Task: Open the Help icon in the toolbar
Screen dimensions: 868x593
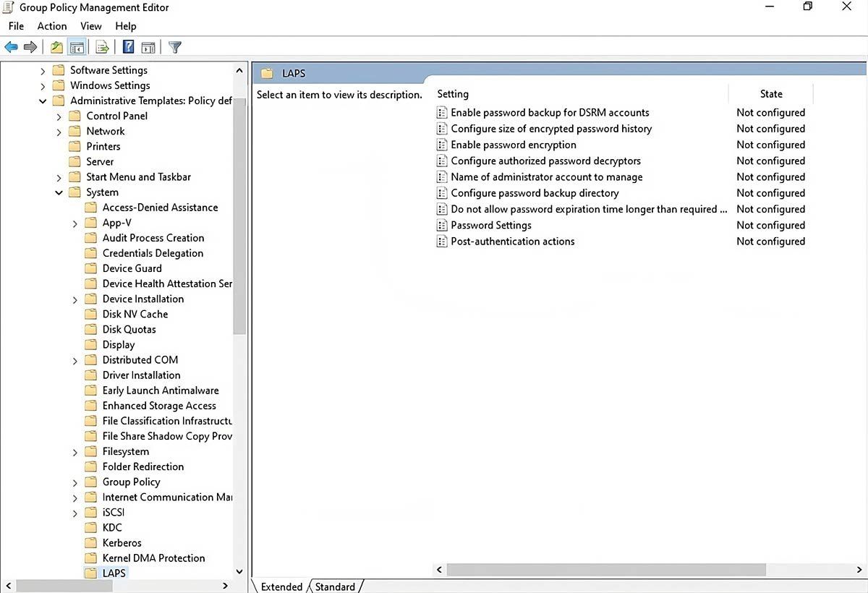Action: coord(128,47)
